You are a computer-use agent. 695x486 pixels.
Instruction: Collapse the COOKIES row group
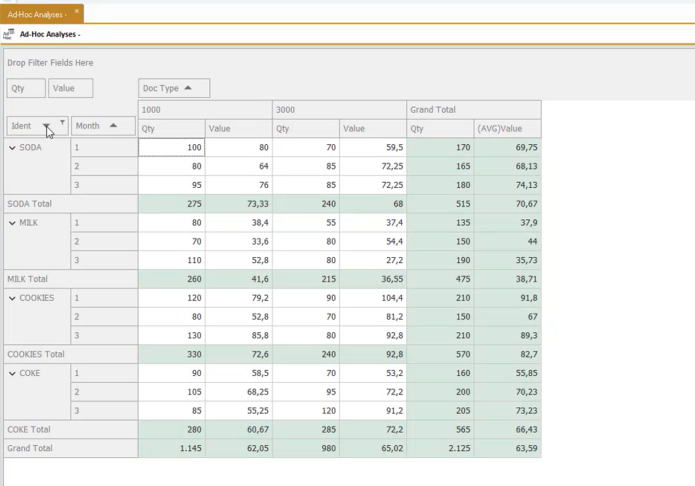(x=13, y=298)
